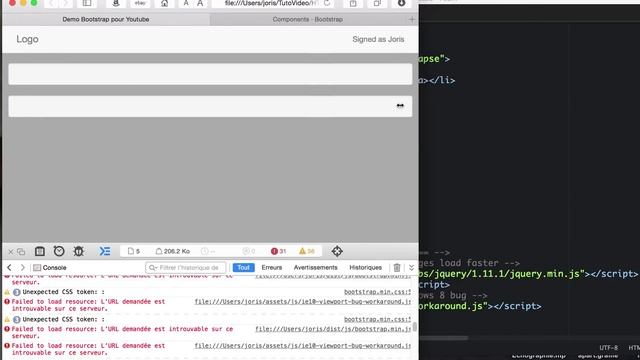Show all tabs overview icon

click(377, 3)
